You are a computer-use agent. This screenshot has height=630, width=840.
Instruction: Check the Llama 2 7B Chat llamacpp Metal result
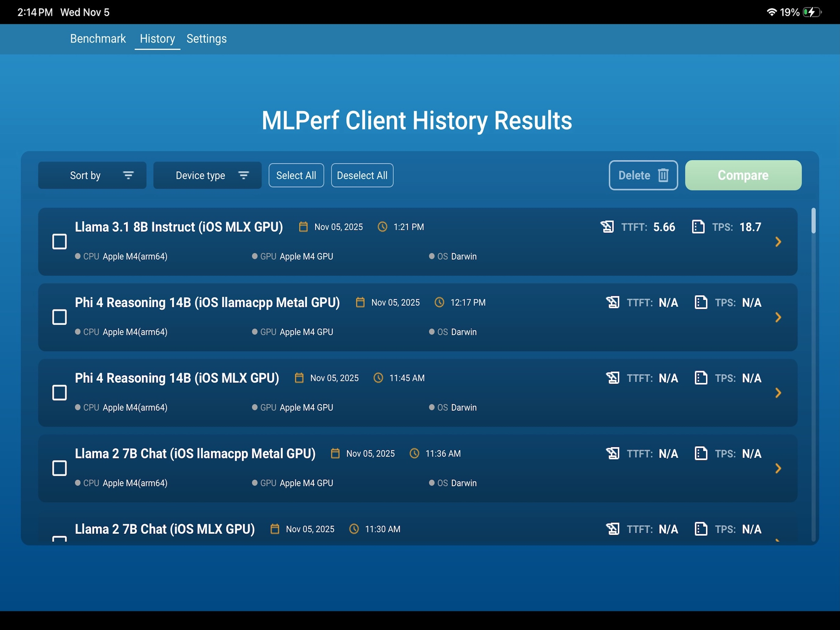click(x=59, y=468)
